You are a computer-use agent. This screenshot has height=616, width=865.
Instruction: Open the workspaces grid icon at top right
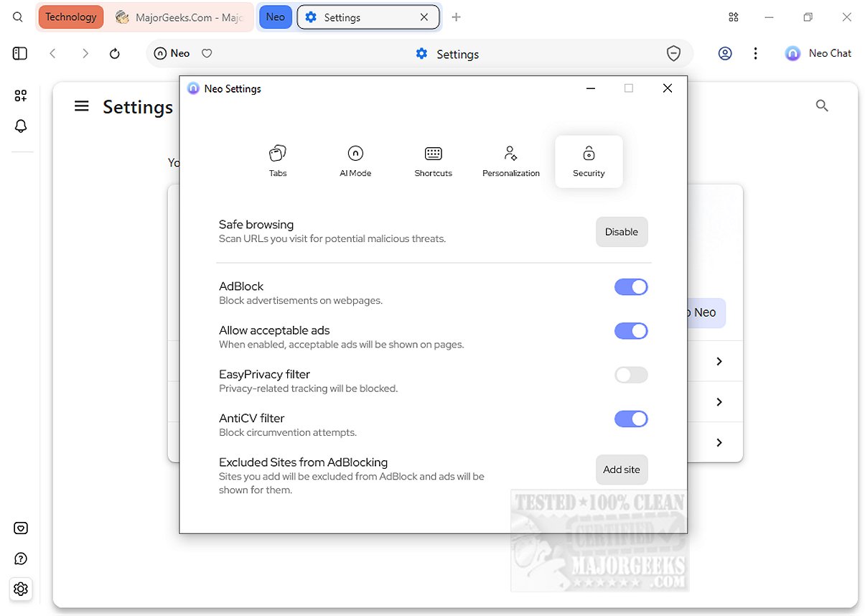pos(733,17)
